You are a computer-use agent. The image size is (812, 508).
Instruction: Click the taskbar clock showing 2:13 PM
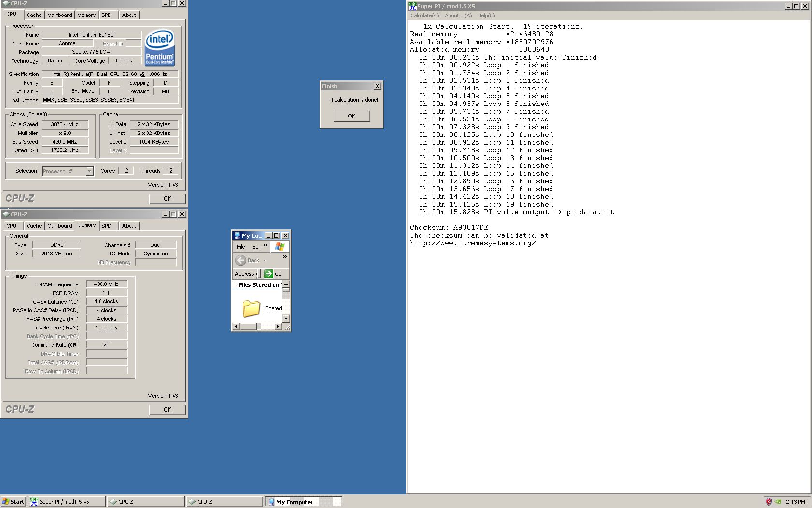(x=796, y=502)
